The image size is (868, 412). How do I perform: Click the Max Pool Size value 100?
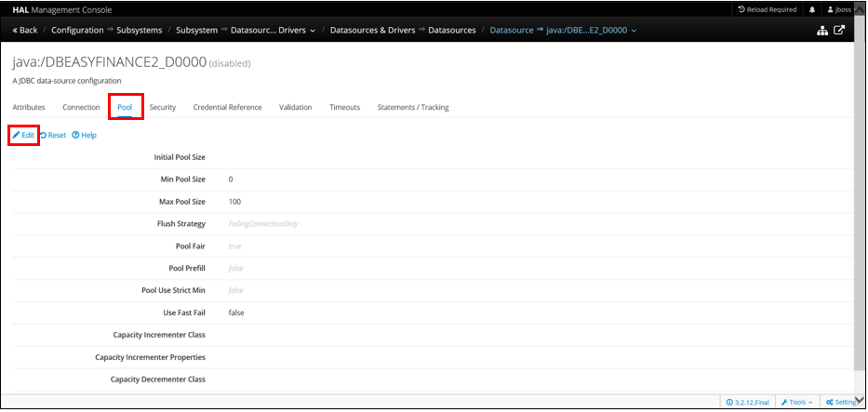point(234,202)
